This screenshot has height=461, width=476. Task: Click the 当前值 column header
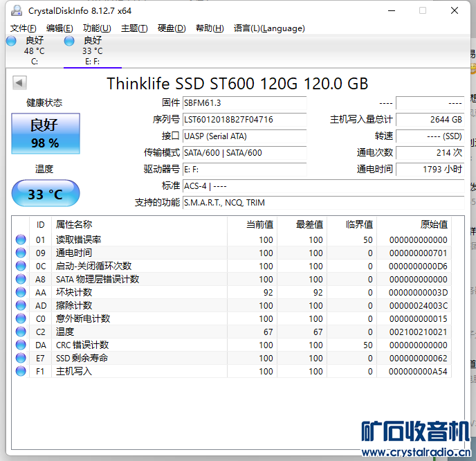[253, 225]
